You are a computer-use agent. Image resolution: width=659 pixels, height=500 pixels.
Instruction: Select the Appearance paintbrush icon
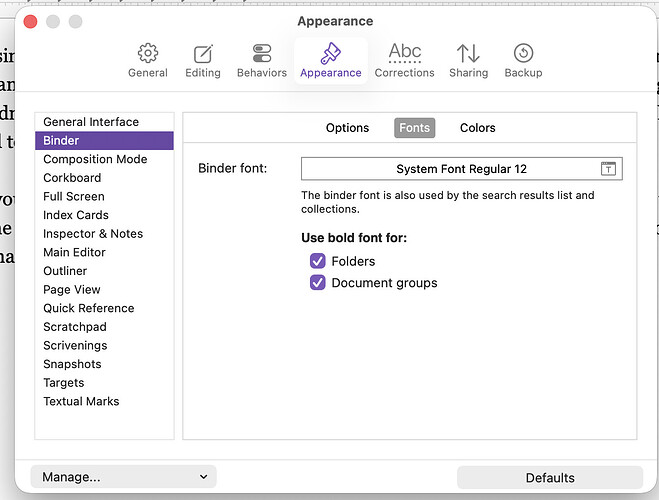click(331, 53)
